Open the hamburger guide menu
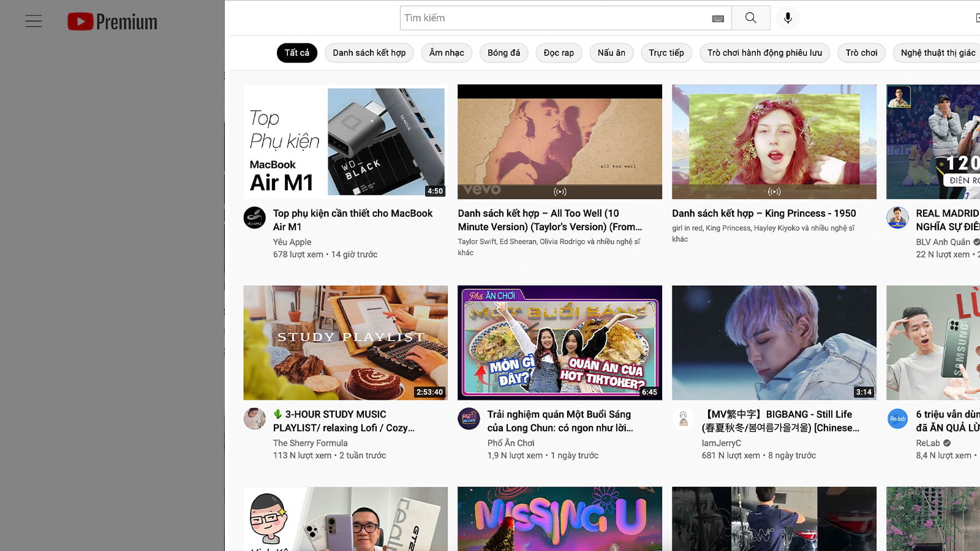This screenshot has height=551, width=980. click(x=34, y=21)
